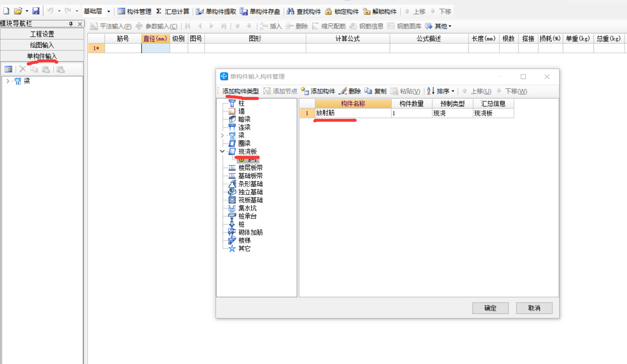Open the dropdown arrow beside the open folder icon

coord(27,11)
